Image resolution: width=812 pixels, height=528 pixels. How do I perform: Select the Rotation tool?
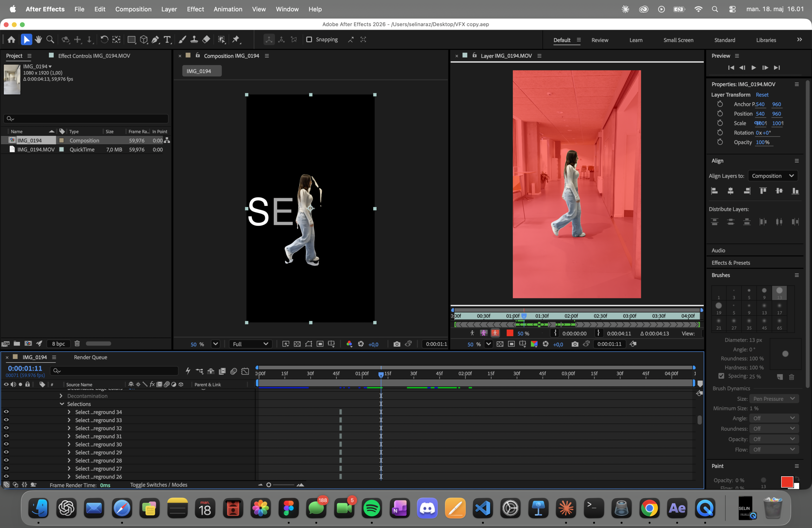[x=104, y=40]
